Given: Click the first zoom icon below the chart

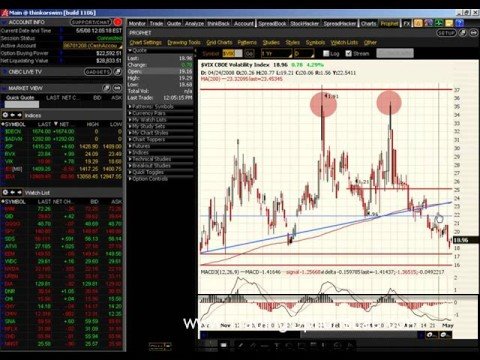Looking at the screenshot, I should (432, 335).
